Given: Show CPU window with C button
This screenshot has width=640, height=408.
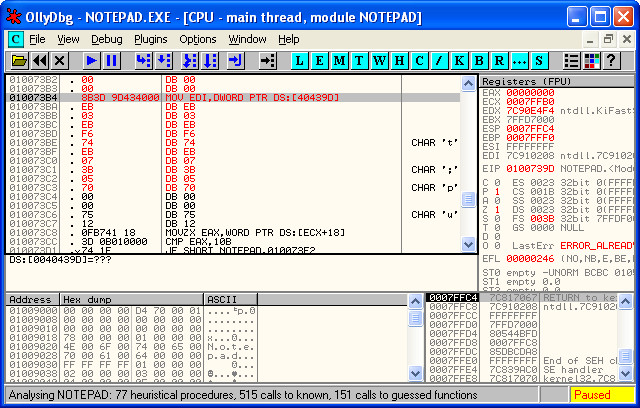Looking at the screenshot, I should pos(419,61).
